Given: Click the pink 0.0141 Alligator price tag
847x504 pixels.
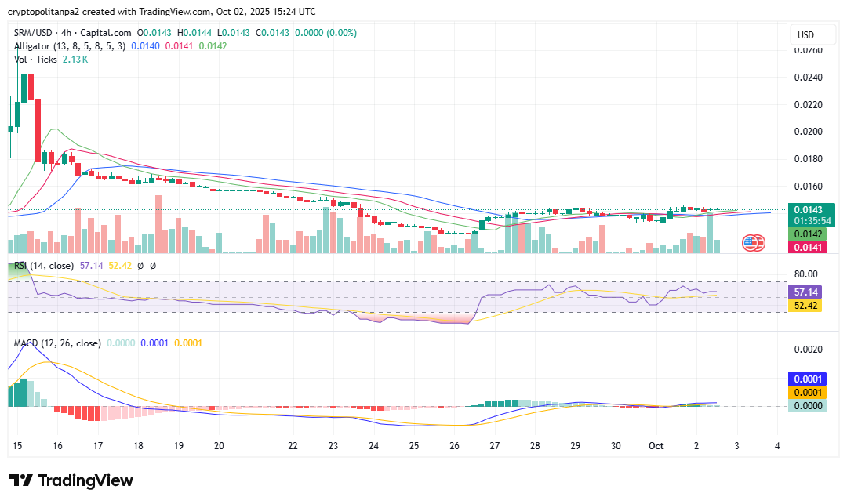Looking at the screenshot, I should click(809, 247).
